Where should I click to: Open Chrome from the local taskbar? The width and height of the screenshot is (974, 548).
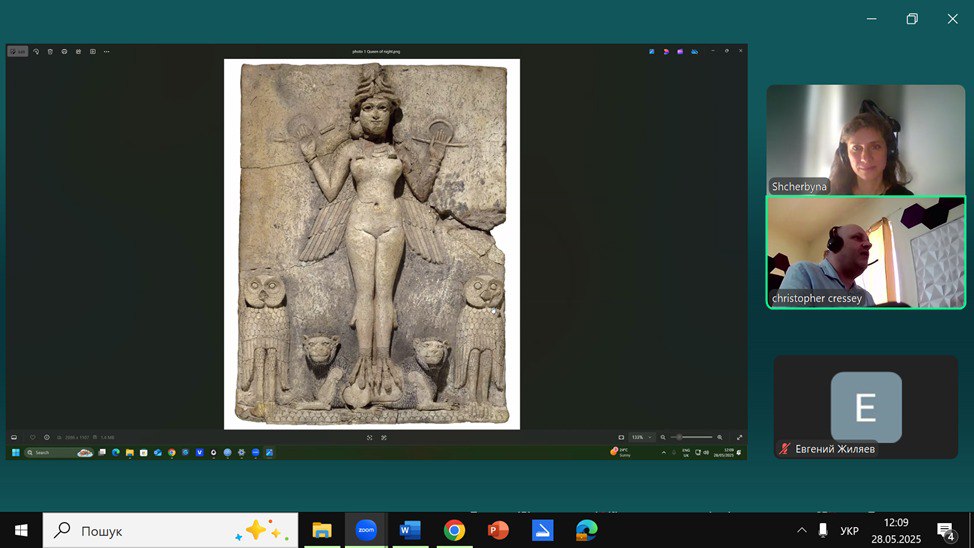[454, 531]
